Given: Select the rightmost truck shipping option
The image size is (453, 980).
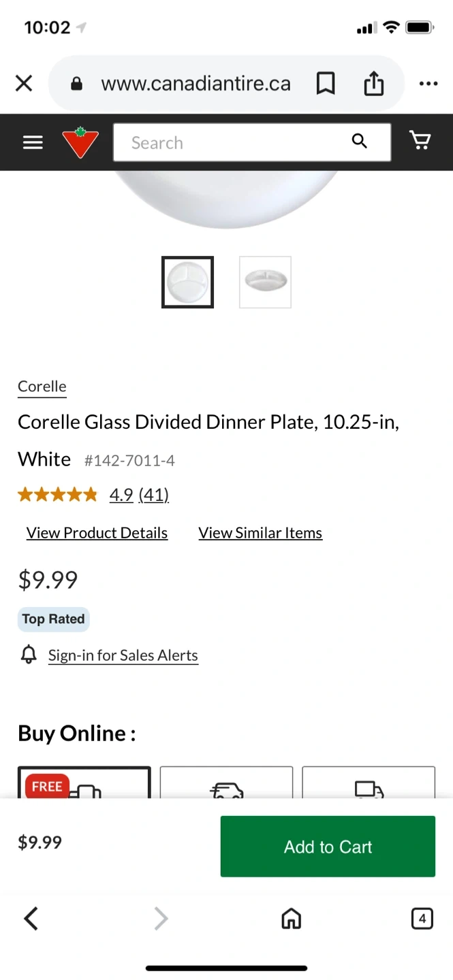Looking at the screenshot, I should pos(368,783).
